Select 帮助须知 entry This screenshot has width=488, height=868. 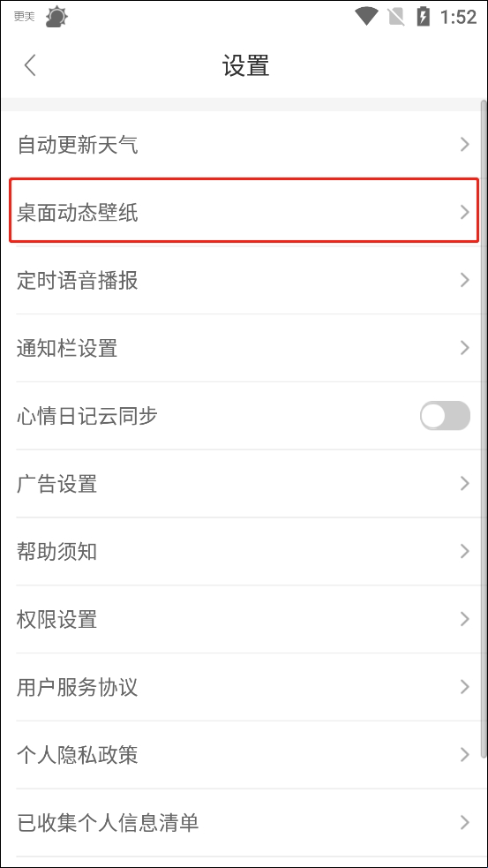244,551
